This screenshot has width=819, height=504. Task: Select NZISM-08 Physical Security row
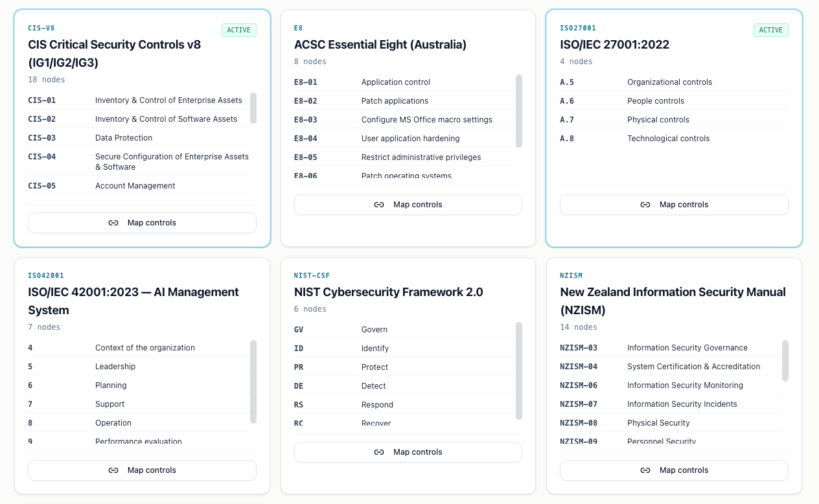click(x=671, y=423)
